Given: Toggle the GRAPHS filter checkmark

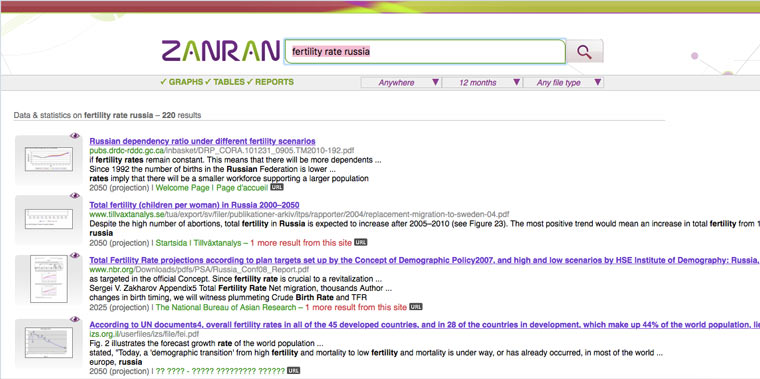Looking at the screenshot, I should pyautogui.click(x=182, y=82).
